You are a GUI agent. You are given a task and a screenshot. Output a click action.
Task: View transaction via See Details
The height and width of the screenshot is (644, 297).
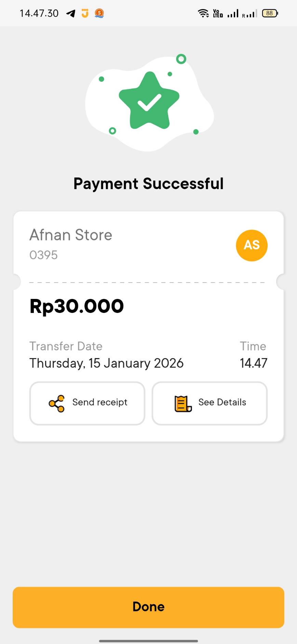tap(210, 403)
